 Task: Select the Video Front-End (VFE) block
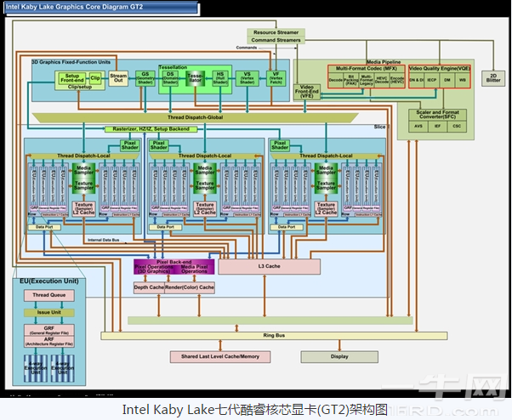pyautogui.click(x=307, y=92)
